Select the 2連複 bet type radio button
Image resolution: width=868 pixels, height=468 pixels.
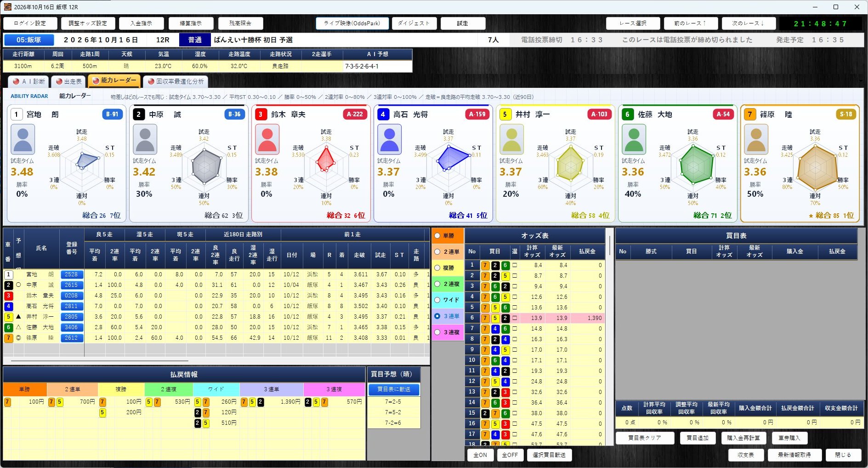(x=437, y=284)
